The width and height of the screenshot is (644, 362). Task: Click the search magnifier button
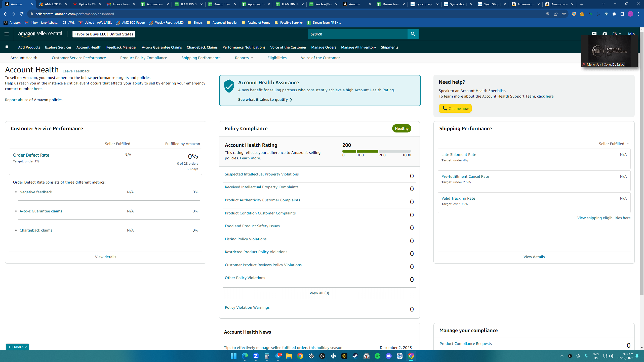point(413,34)
